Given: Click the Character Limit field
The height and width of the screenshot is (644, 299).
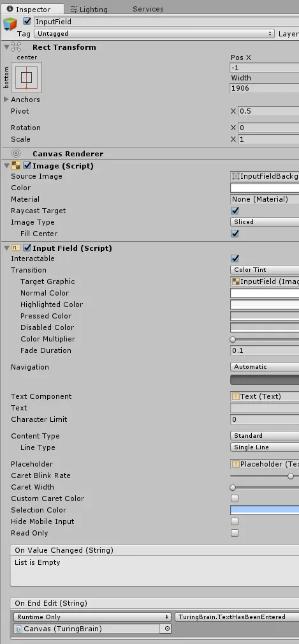Looking at the screenshot, I should click(x=265, y=419).
